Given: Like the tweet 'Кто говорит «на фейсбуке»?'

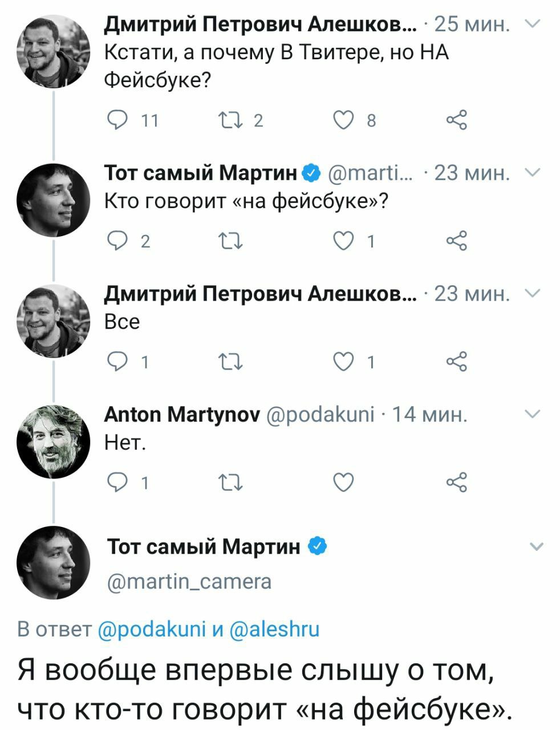Looking at the screenshot, I should click(344, 242).
